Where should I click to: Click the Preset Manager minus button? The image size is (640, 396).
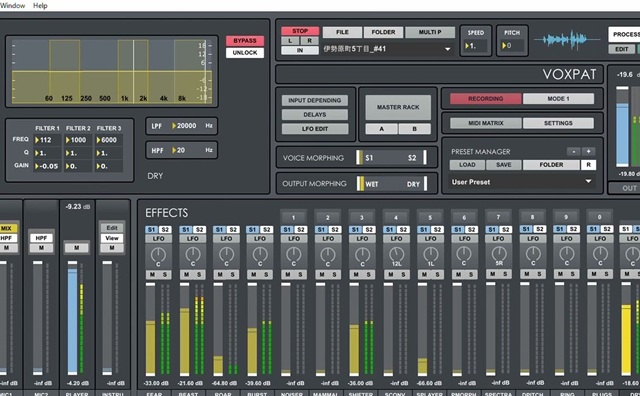(573, 151)
